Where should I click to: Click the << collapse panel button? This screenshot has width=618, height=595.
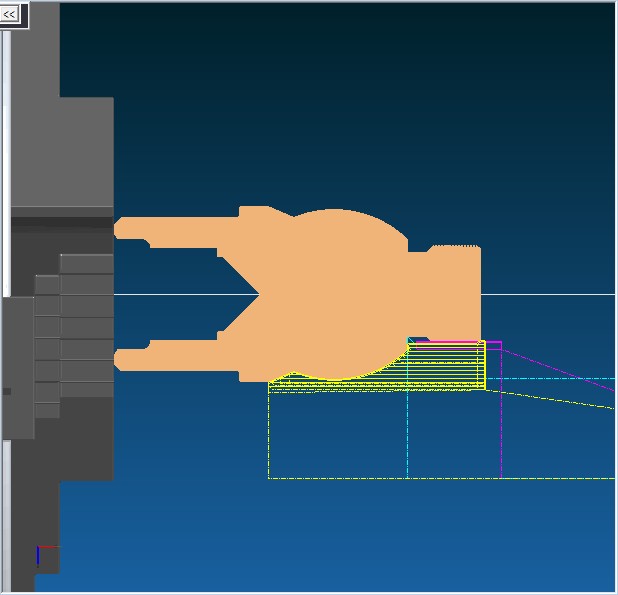click(x=9, y=15)
